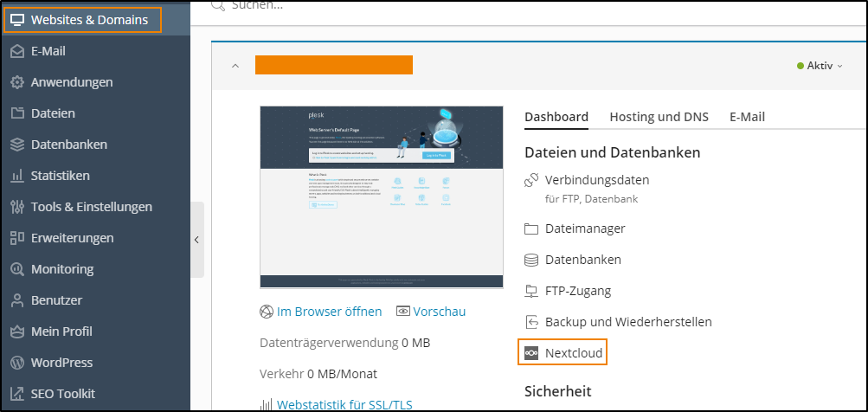Click the Datenbanken stack icon in sidebar
Image resolution: width=868 pixels, height=412 pixels.
[x=17, y=145]
